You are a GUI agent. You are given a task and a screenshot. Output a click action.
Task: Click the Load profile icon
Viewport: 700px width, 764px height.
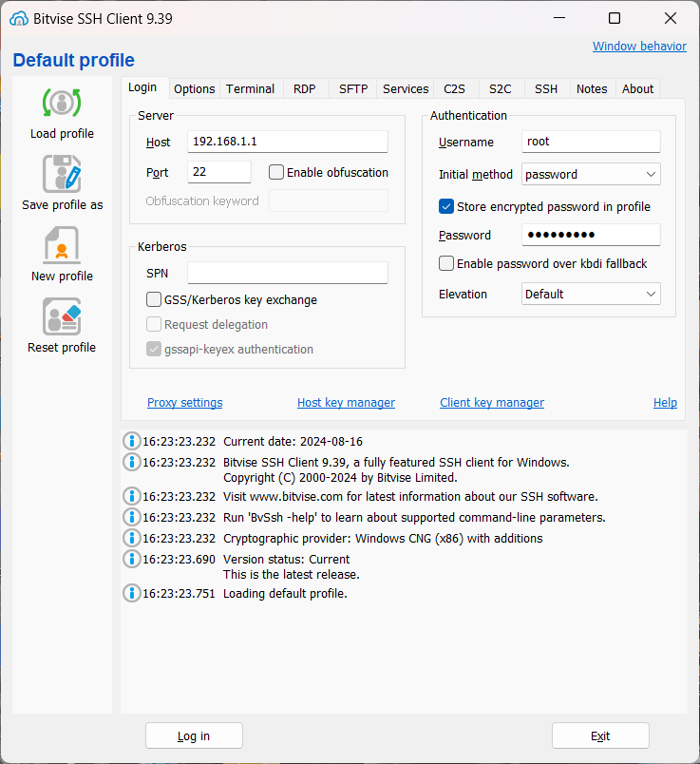tap(62, 103)
